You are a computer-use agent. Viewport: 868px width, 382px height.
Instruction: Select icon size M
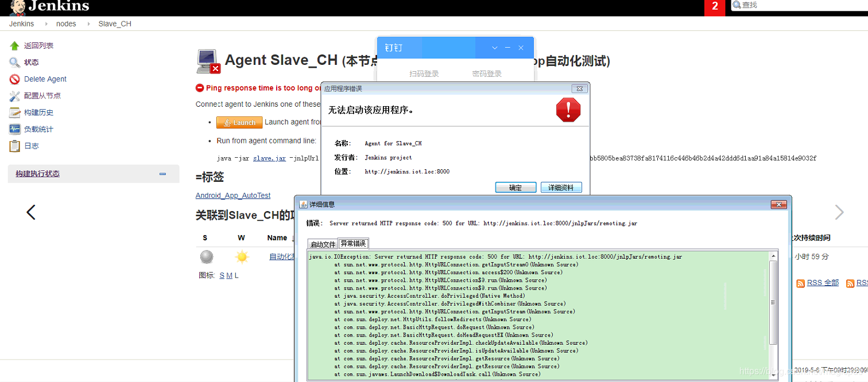tap(230, 276)
